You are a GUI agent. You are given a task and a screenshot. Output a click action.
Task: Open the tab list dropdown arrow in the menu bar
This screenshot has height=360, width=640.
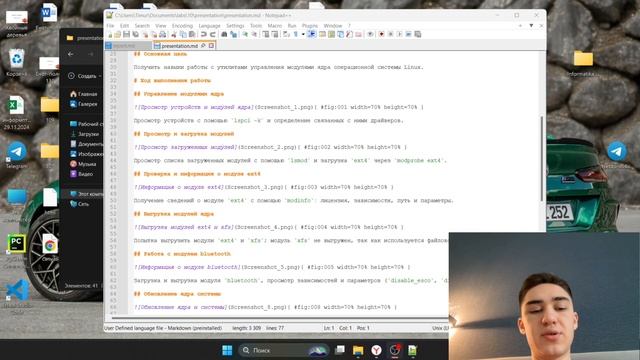click(x=531, y=26)
